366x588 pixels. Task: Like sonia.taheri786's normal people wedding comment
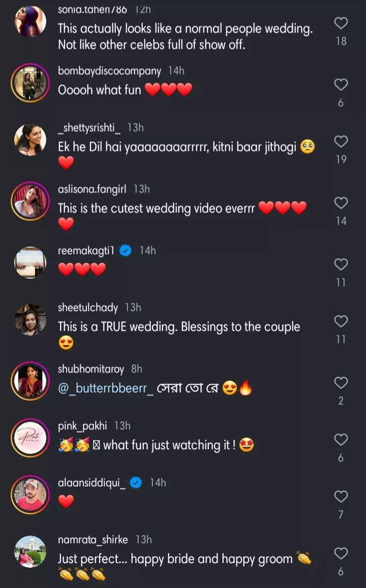tap(341, 23)
